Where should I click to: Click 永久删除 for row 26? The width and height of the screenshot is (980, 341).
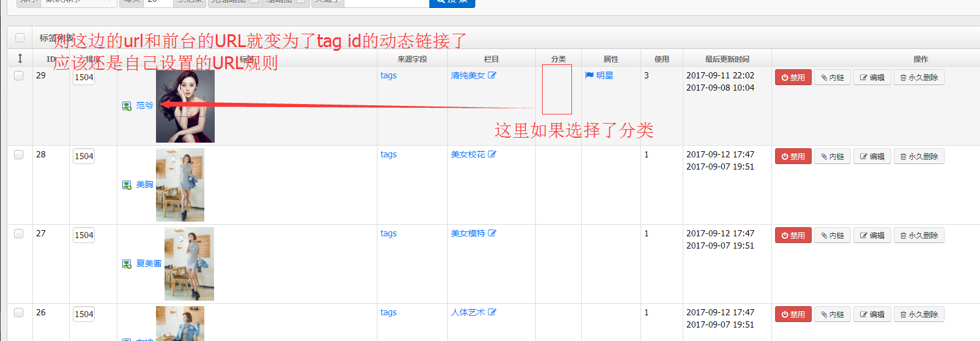pyautogui.click(x=919, y=315)
